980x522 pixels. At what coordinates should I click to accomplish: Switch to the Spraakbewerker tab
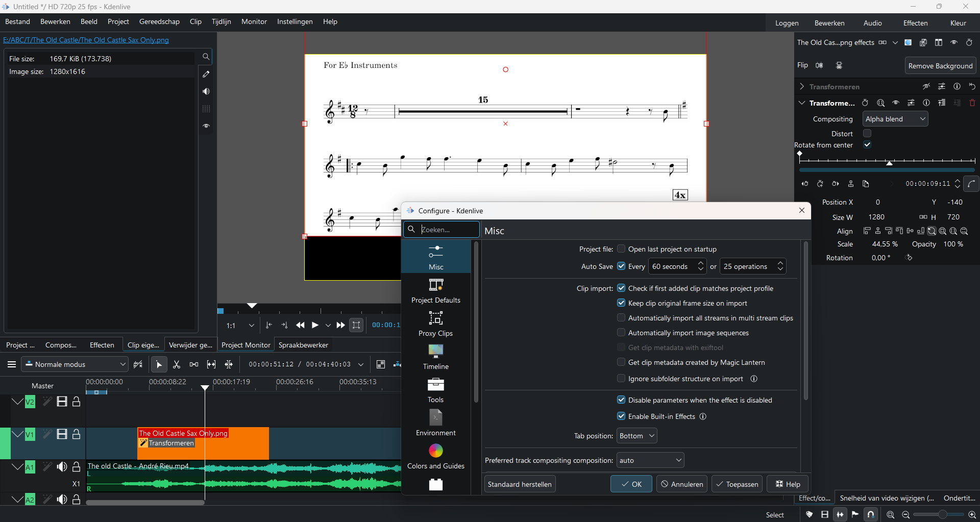(x=303, y=345)
